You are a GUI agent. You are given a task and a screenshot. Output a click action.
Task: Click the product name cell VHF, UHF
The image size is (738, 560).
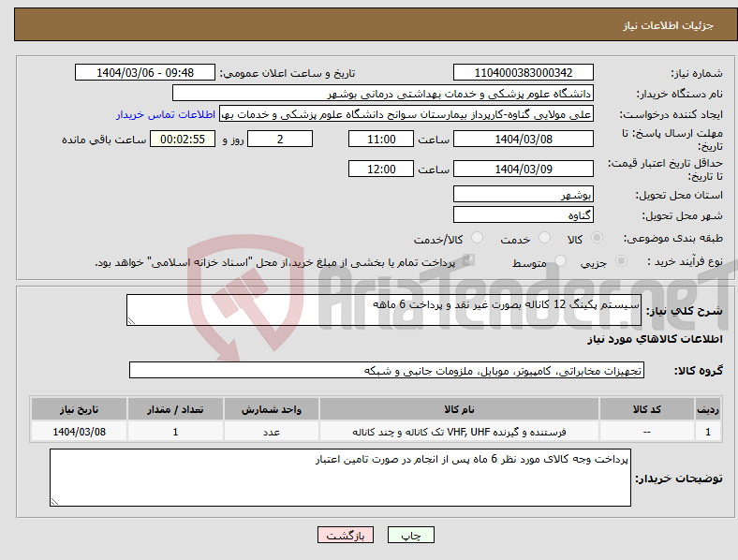[459, 432]
